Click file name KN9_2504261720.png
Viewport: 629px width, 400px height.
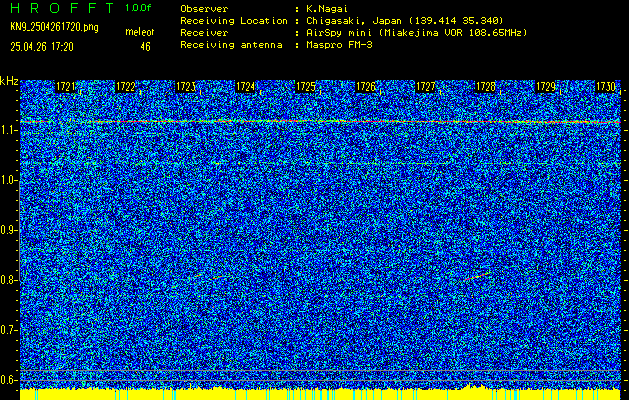[54, 27]
